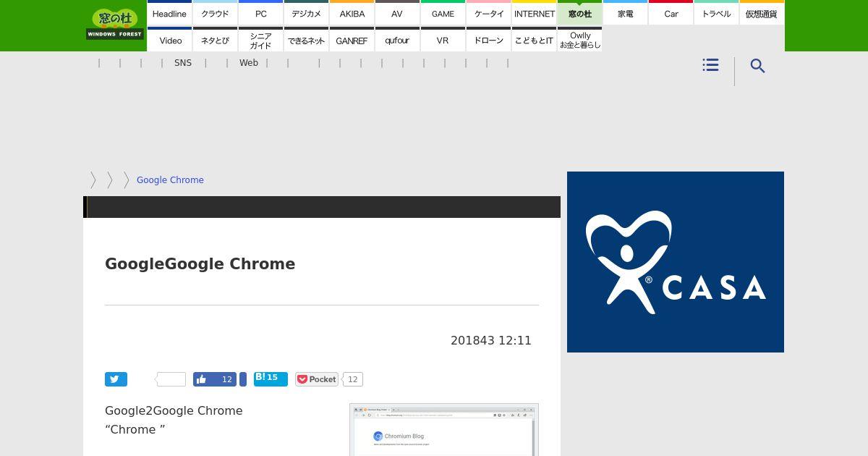Save the article with the Pocket button

pos(317,379)
